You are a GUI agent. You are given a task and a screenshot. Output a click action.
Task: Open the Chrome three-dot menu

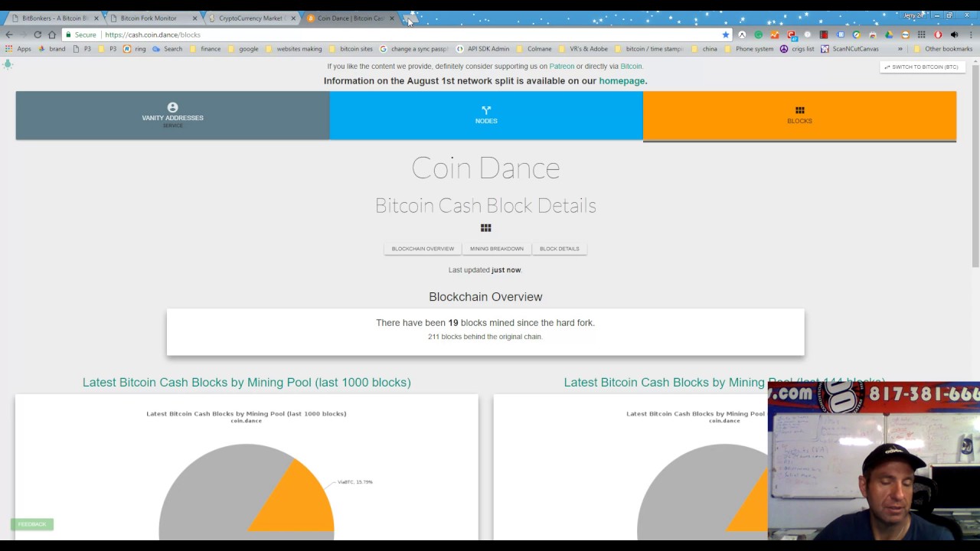pyautogui.click(x=970, y=34)
